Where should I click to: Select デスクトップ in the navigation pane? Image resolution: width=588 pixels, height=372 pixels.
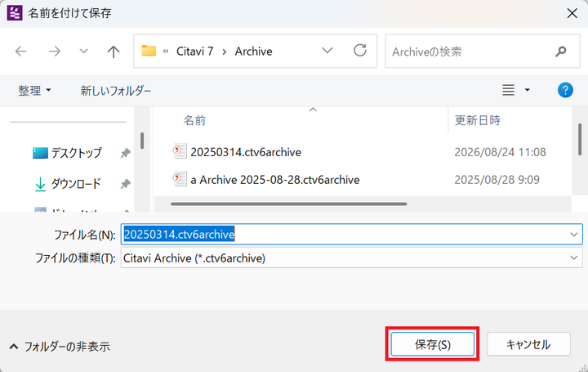point(76,153)
